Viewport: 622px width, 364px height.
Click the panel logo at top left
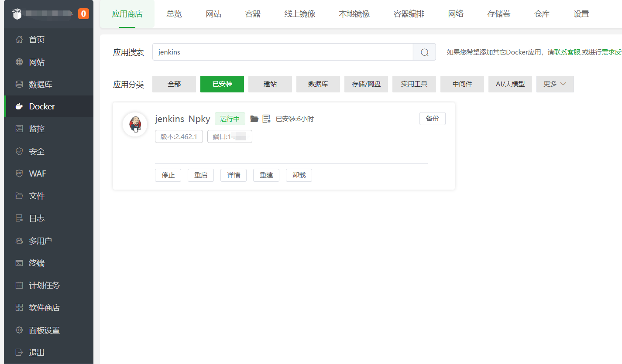pyautogui.click(x=17, y=14)
